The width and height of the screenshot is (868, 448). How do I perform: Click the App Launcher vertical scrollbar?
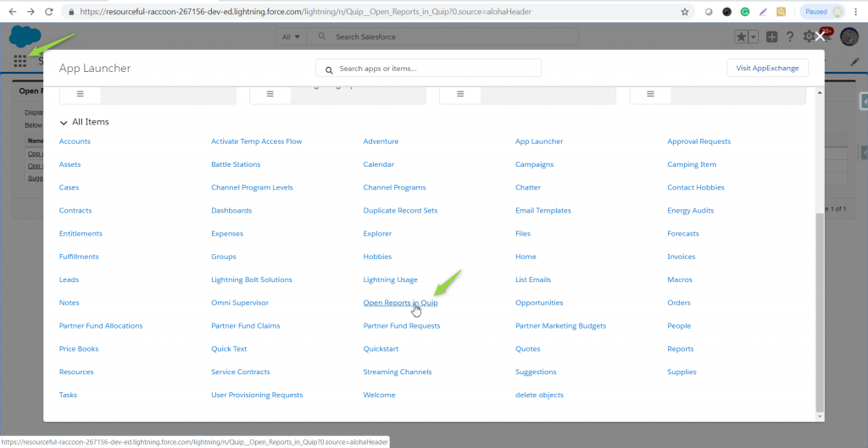point(818,313)
